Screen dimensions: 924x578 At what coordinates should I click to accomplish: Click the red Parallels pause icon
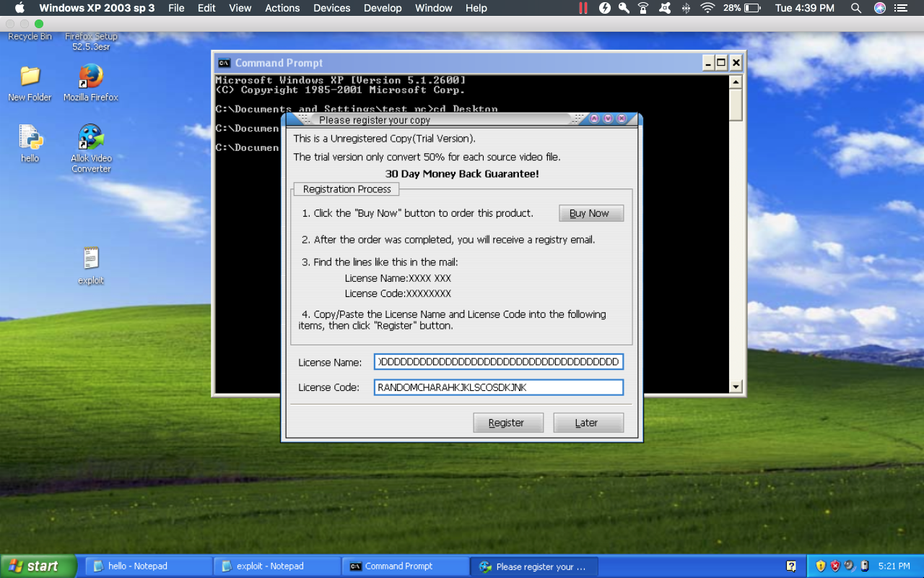(x=583, y=8)
